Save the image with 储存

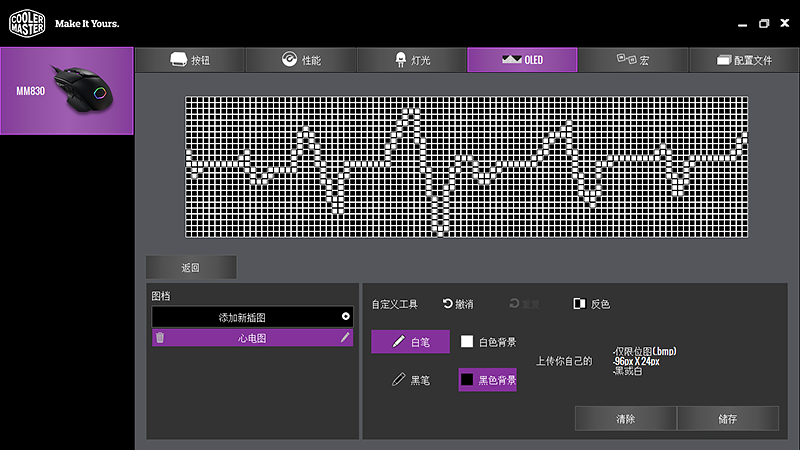[728, 418]
